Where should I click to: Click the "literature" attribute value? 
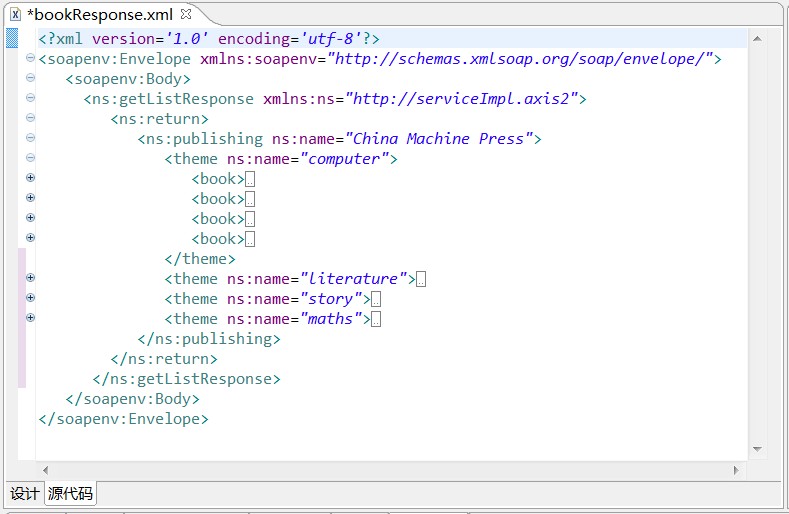(353, 279)
